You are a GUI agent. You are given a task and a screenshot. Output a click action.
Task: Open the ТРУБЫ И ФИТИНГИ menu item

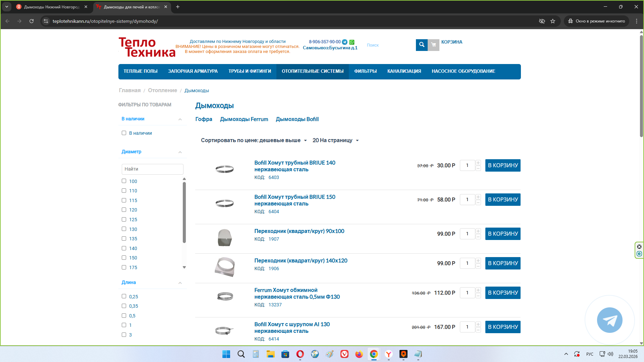tap(250, 71)
